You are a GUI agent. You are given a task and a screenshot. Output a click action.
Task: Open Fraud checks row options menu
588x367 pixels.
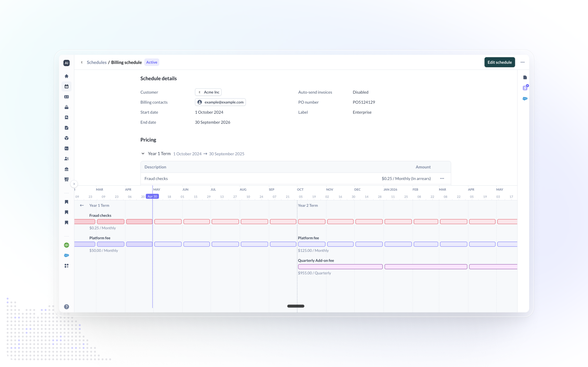[x=442, y=179]
